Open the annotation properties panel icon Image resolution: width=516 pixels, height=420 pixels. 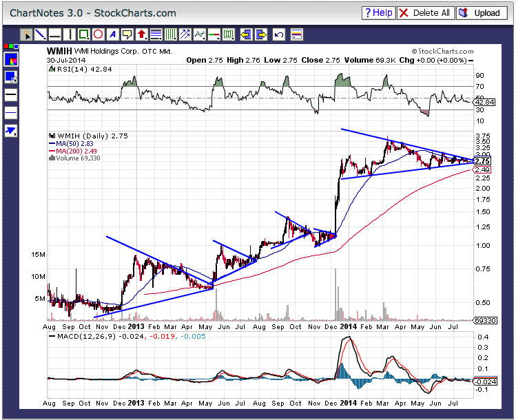coord(297,34)
